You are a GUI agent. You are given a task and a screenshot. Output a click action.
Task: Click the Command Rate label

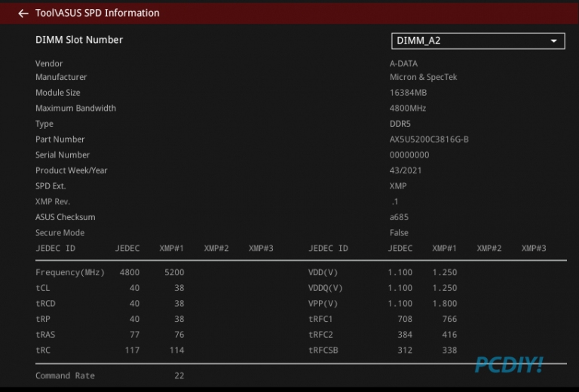coord(65,375)
